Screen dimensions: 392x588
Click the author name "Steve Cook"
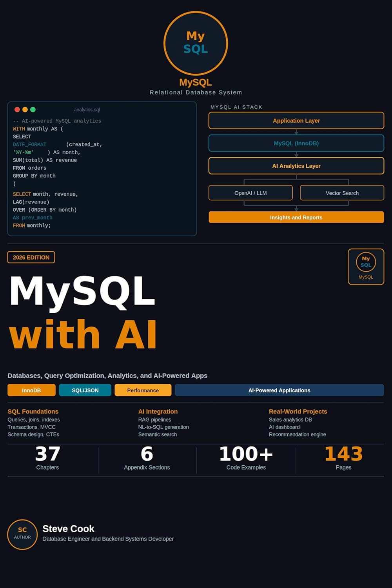click(68, 529)
